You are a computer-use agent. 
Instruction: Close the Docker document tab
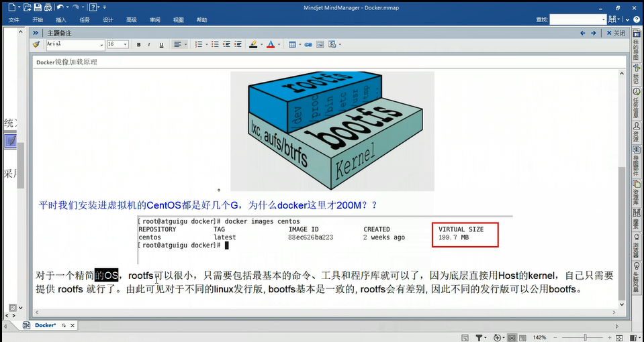[x=73, y=325]
